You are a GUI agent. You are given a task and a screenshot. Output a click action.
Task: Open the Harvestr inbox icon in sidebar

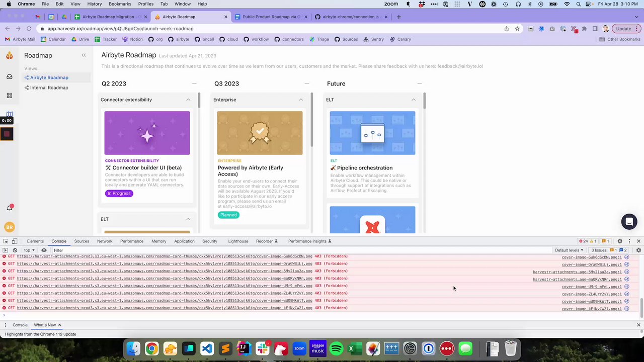pos(9,77)
